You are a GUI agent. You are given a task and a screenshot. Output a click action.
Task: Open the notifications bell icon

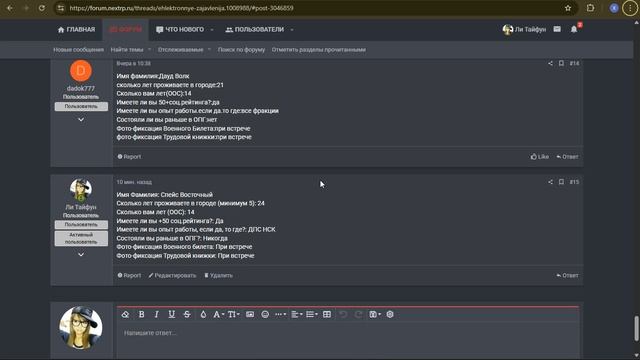574,29
